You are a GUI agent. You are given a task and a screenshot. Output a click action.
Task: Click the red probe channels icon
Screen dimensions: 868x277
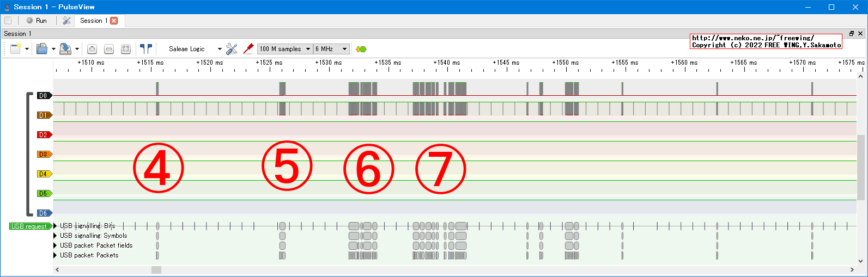(248, 49)
